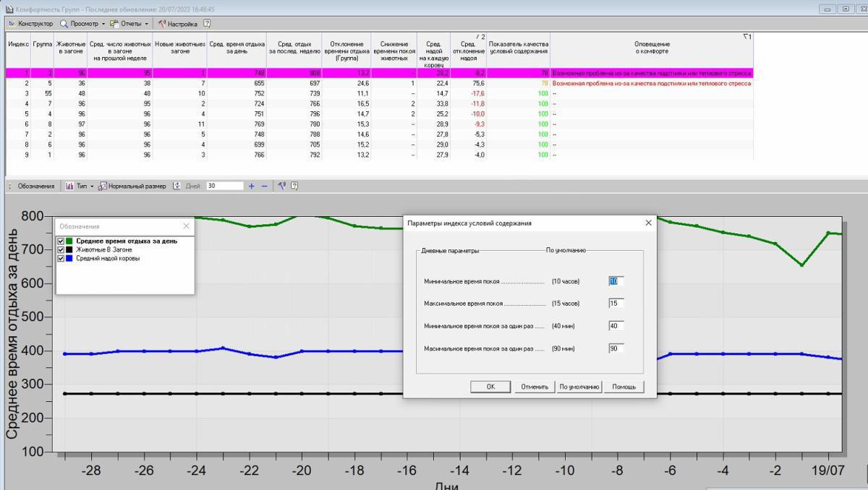The image size is (868, 490).
Task: Click help icon in chart toolbar
Action: pyautogui.click(x=294, y=186)
